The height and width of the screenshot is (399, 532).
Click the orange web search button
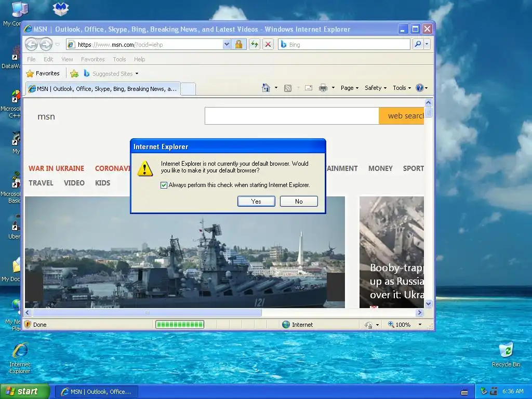pyautogui.click(x=402, y=116)
